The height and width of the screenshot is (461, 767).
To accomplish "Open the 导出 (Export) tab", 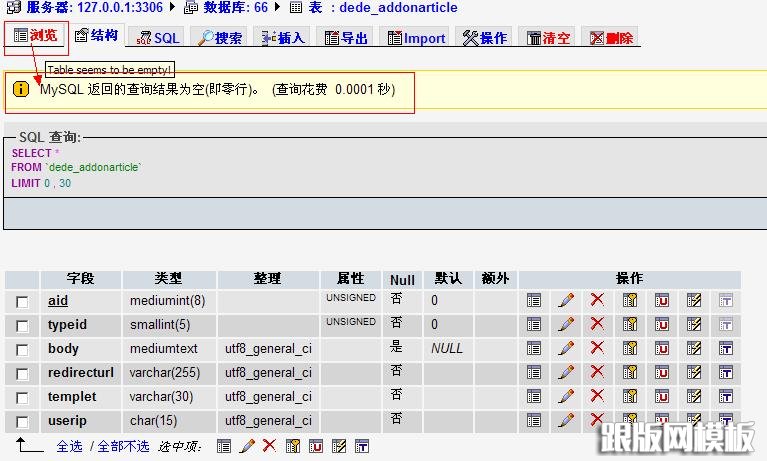I will click(346, 38).
